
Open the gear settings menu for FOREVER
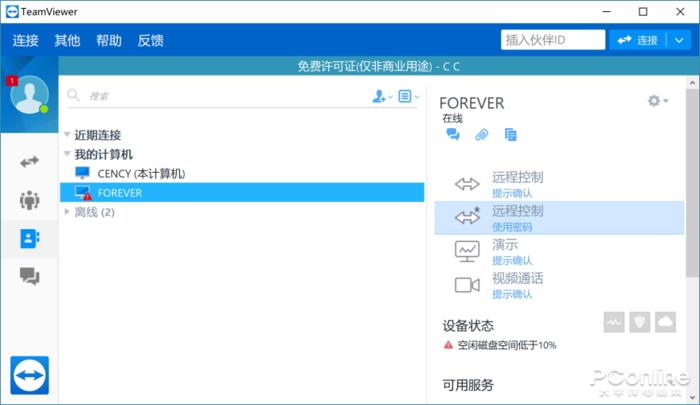click(658, 101)
